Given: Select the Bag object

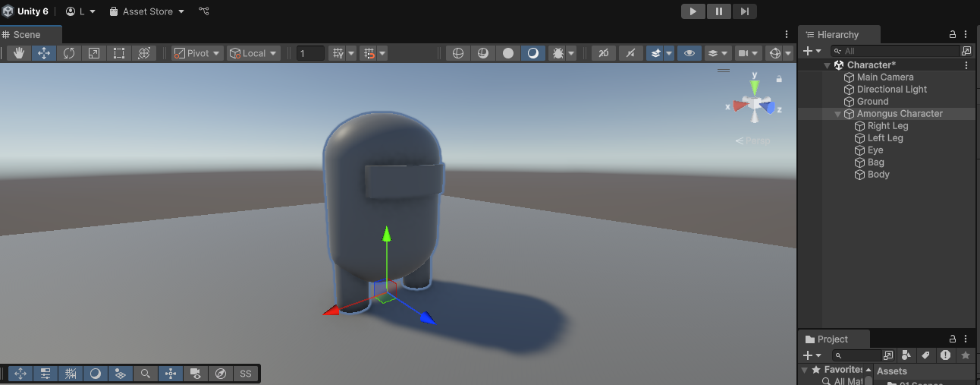Looking at the screenshot, I should [x=876, y=163].
